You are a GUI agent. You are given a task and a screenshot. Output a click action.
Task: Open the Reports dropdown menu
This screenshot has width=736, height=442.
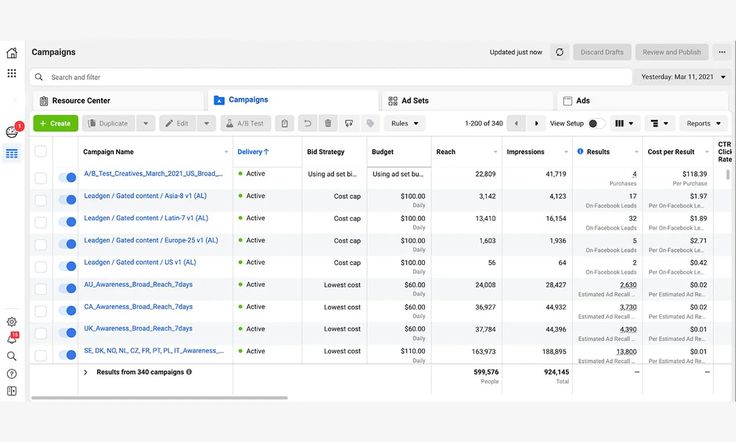[703, 123]
